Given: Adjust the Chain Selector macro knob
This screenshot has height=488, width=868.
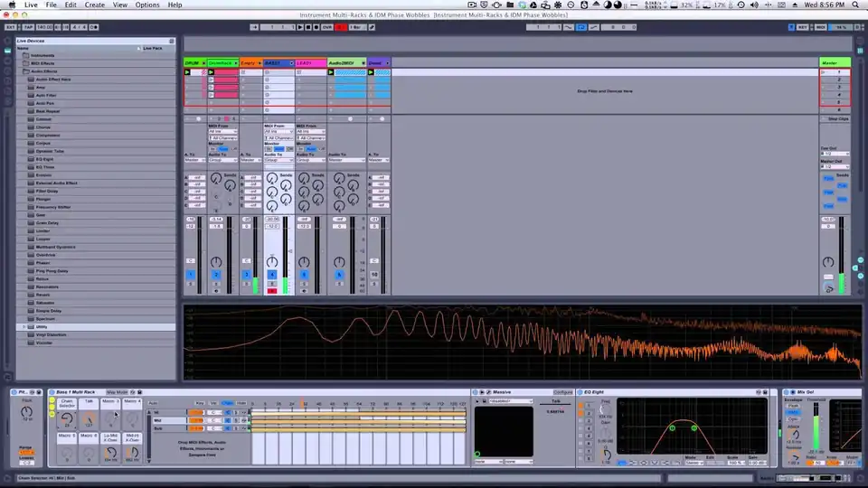Looking at the screenshot, I should [66, 420].
